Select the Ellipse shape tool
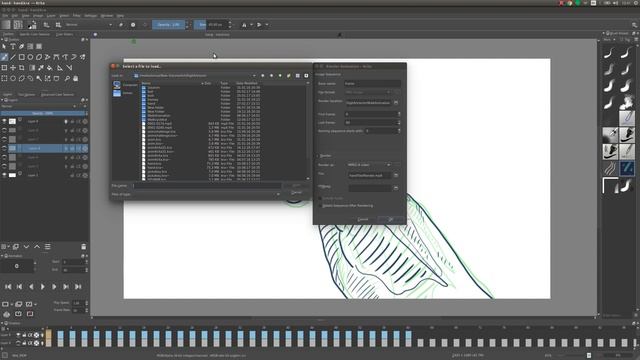The height and width of the screenshot is (360, 640). click(x=30, y=57)
